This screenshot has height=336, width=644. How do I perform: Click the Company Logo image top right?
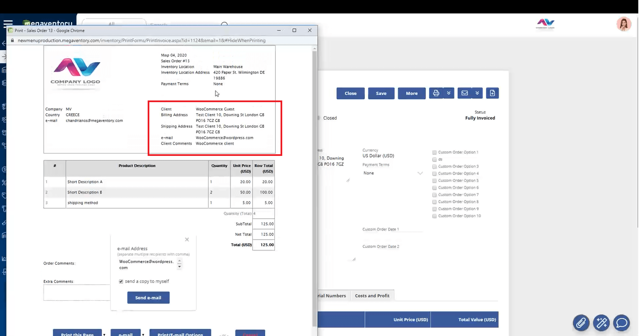(545, 24)
